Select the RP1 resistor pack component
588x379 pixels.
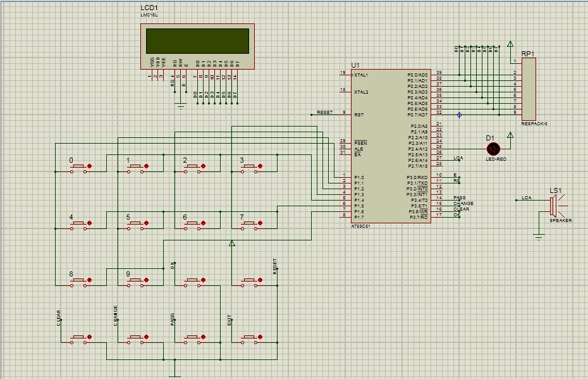[529, 89]
